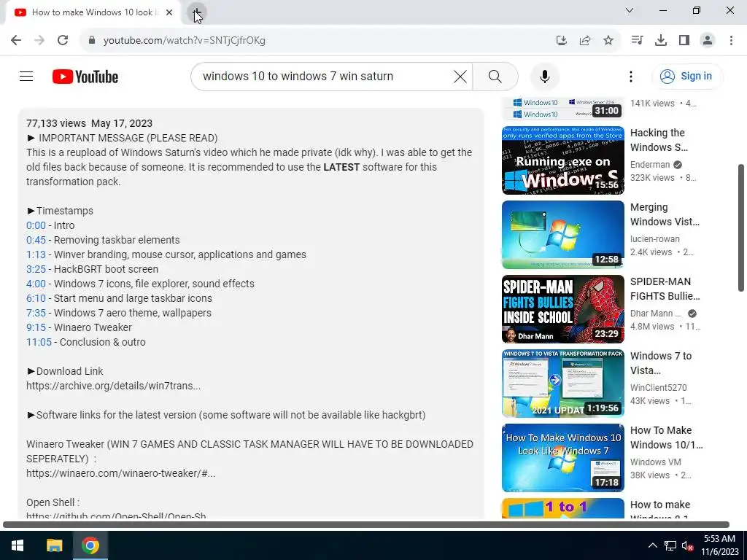Search with your voice microphone
The image size is (747, 560).
544,76
